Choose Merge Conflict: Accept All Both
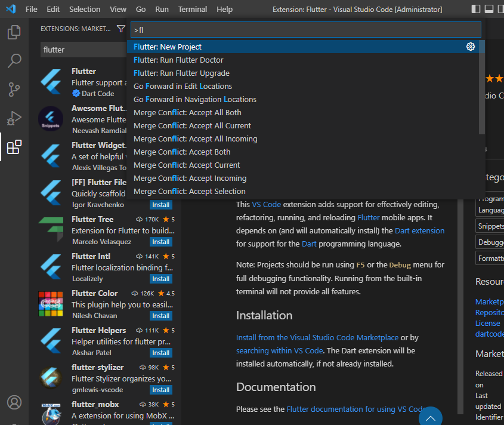The width and height of the screenshot is (504, 425). coord(302,113)
